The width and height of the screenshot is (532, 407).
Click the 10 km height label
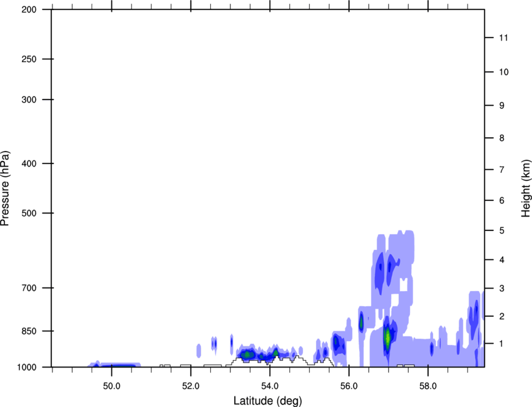pos(504,72)
